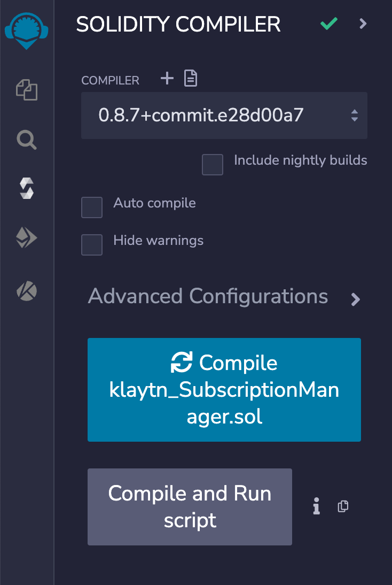Show info about Compile and Run script
The height and width of the screenshot is (585, 392).
pyautogui.click(x=316, y=506)
